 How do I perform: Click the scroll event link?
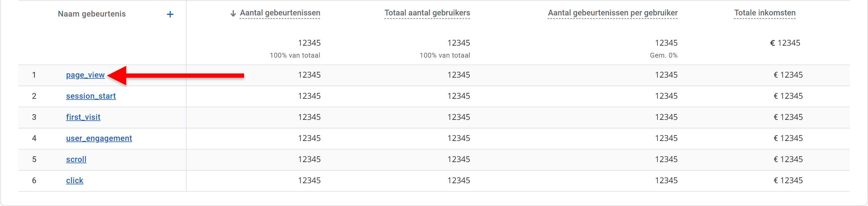pyautogui.click(x=76, y=159)
